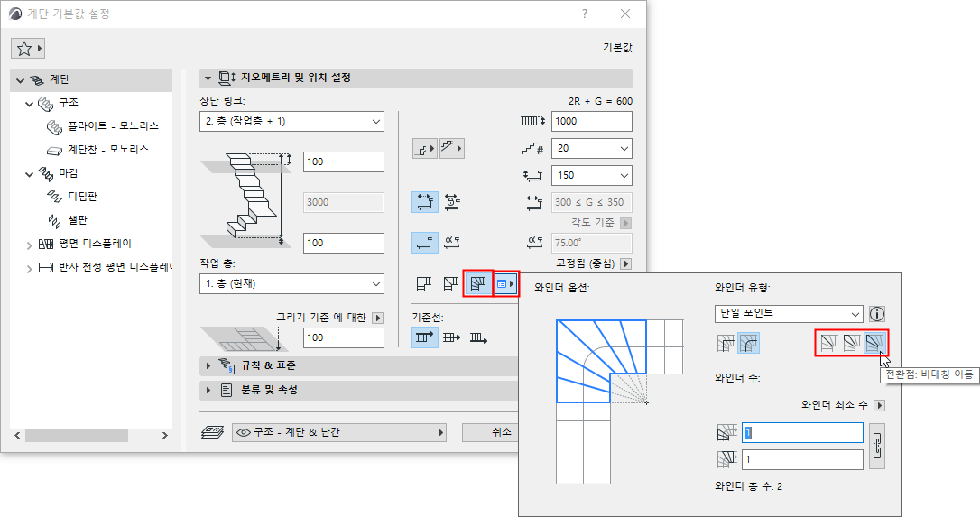The image size is (980, 517).
Task: Open the 고정됨 (중심) arrow menu
Action: (625, 263)
